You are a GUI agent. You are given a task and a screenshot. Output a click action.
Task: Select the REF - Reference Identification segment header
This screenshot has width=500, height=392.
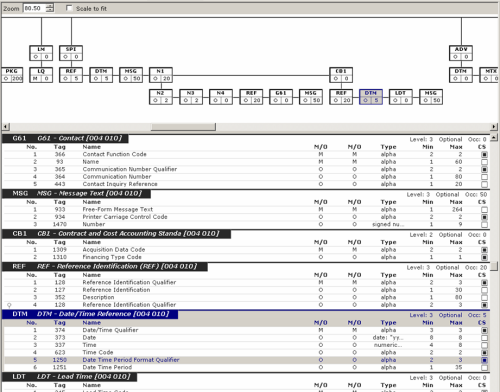pos(105,267)
